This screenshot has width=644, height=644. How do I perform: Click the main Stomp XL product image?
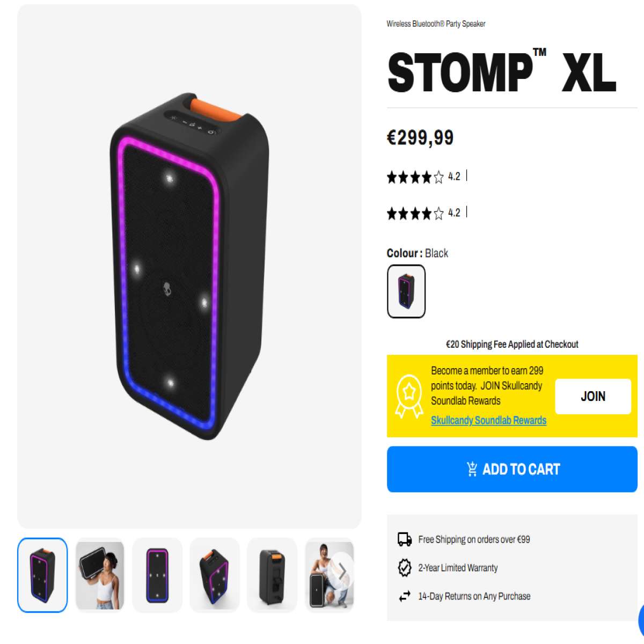(189, 267)
